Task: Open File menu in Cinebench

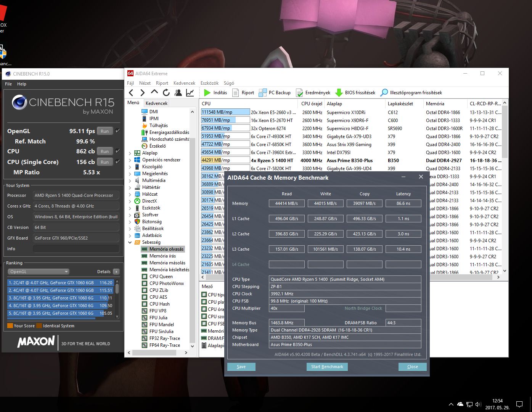Action: [8, 84]
